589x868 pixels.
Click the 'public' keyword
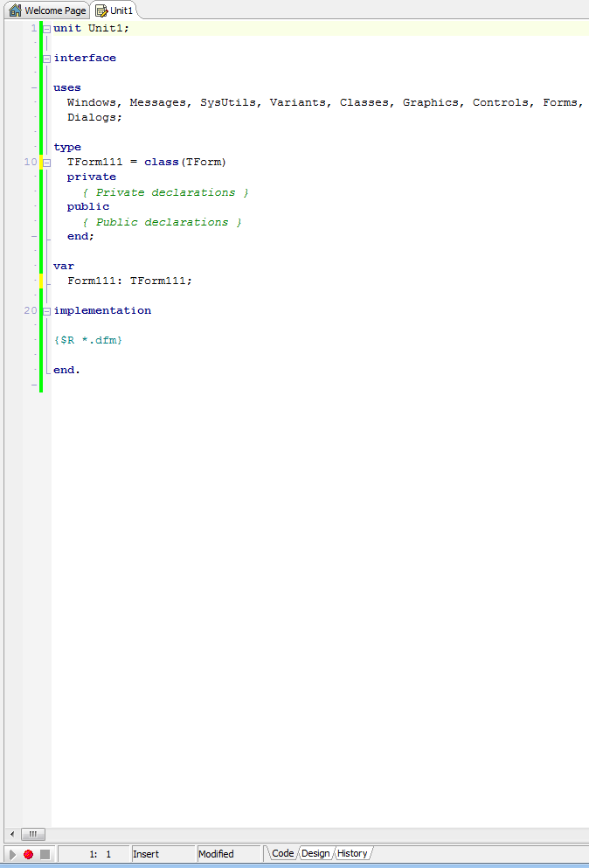point(88,206)
